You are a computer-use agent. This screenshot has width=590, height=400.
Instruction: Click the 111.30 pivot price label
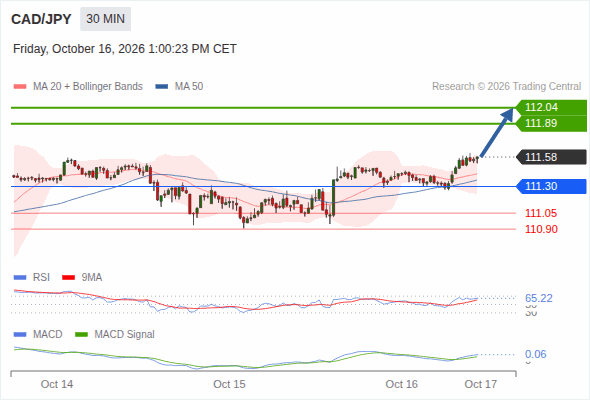coord(551,186)
